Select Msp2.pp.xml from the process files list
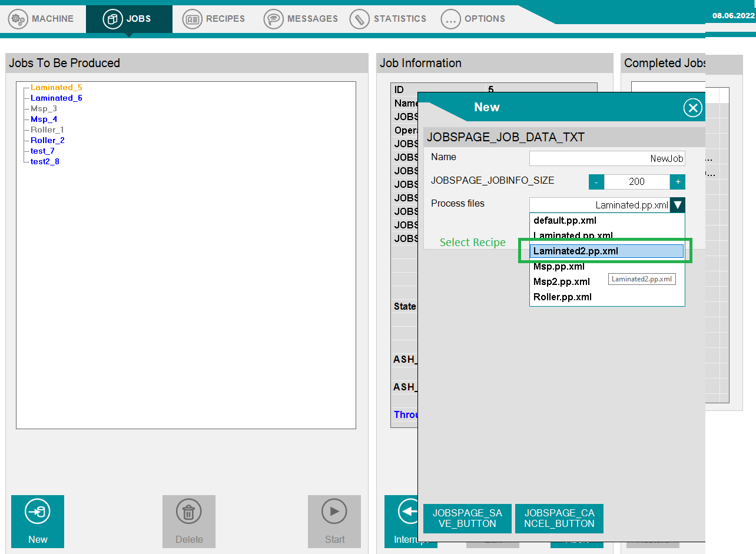The height and width of the screenshot is (554, 756). 562,281
